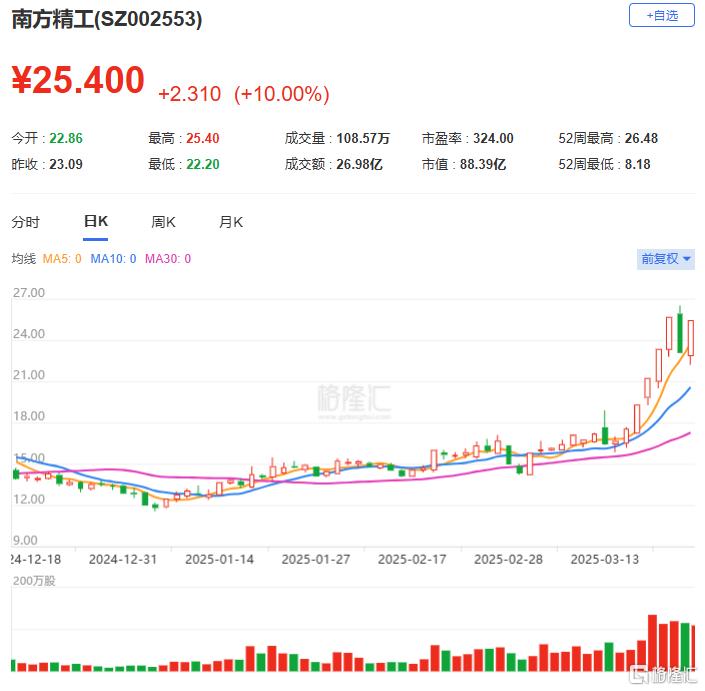The width and height of the screenshot is (705, 691).
Task: Click the 27.00 price axis label
Action: click(x=29, y=293)
